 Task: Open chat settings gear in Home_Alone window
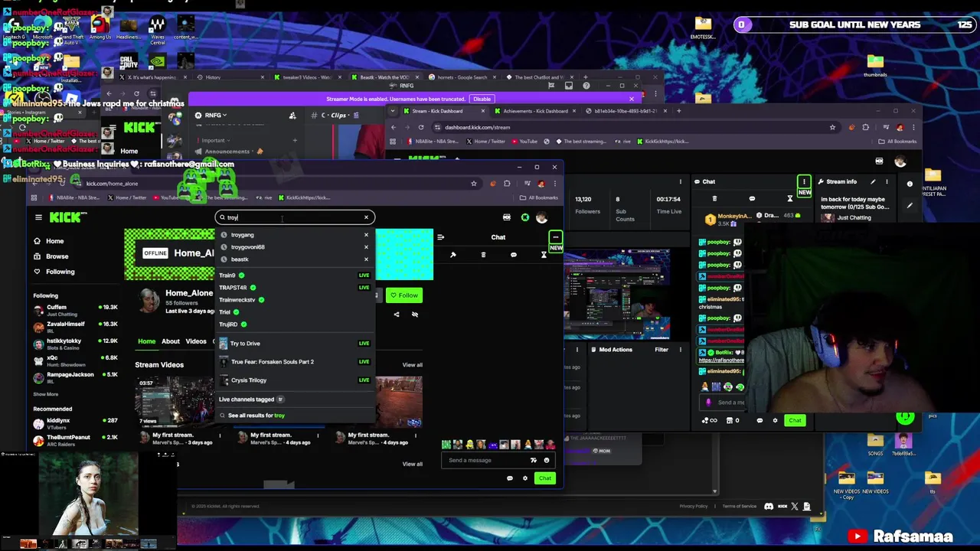(524, 478)
